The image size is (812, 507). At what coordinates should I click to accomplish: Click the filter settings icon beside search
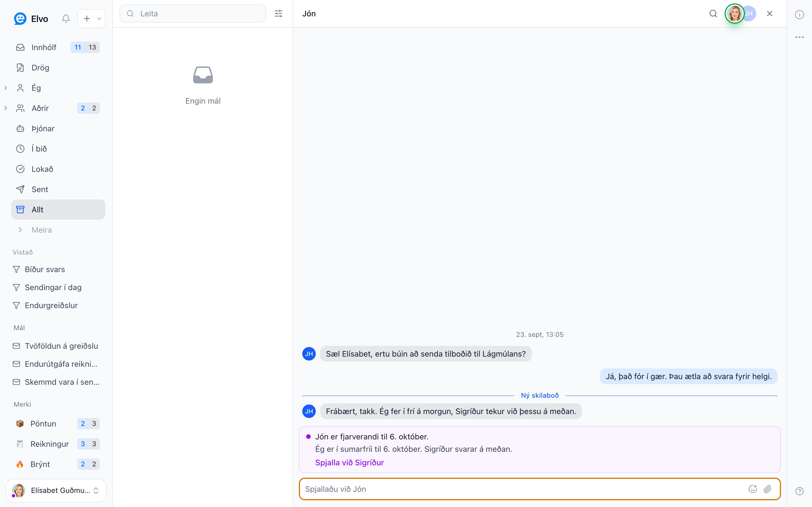tap(279, 14)
